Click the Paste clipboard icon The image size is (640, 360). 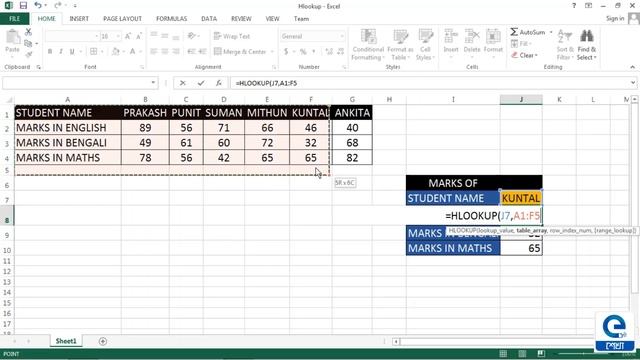[x=12, y=38]
